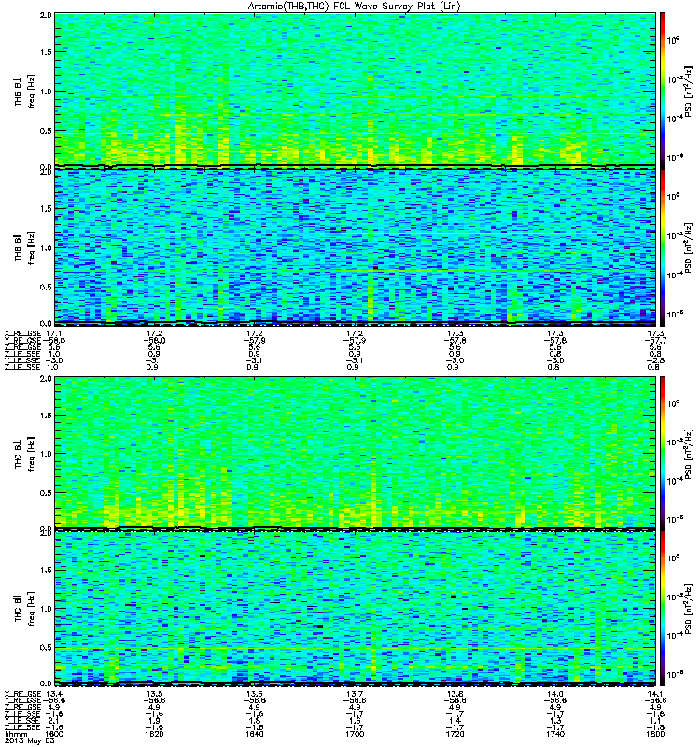700x747 pixels.
Task: Click the THC B-perp panel color bar
Action: (663, 453)
